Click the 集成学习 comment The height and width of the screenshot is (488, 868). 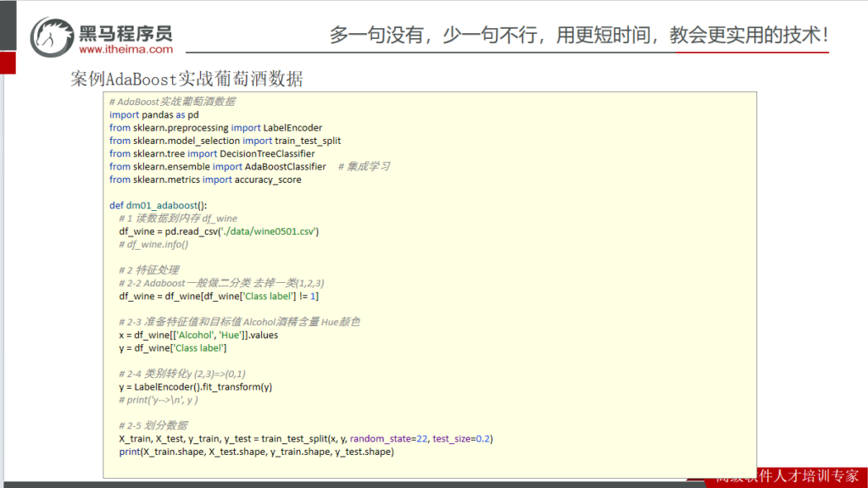click(363, 167)
